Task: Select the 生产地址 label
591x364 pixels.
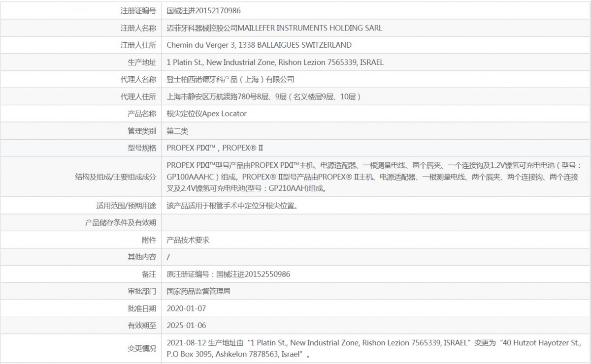Action: click(142, 62)
